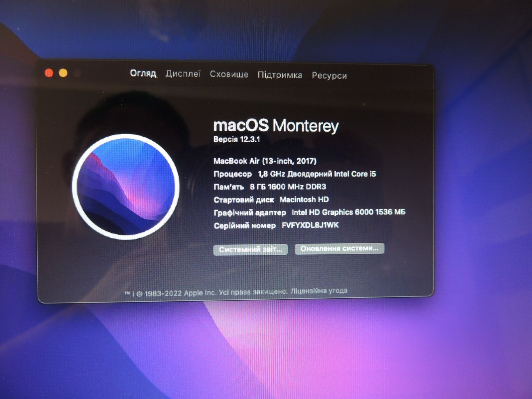Click Intel HD Graphics 6000 1536 МБ
This screenshot has width=532, height=399.
[x=348, y=212]
